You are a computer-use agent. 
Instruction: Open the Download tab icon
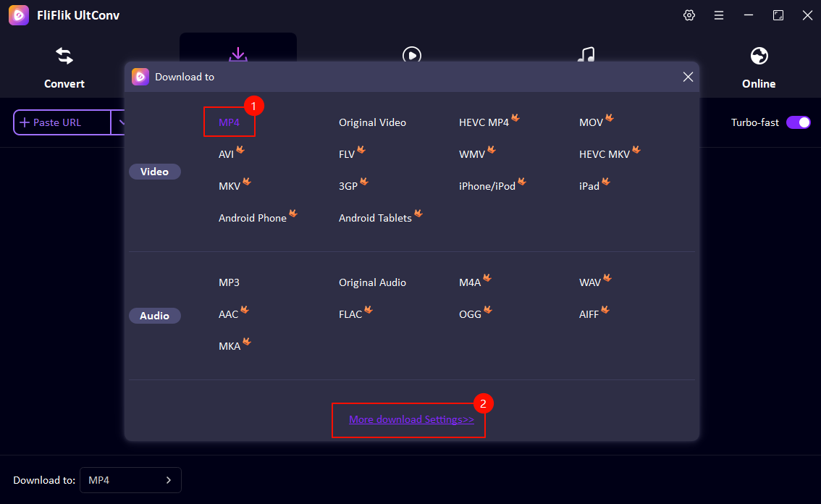pos(238,54)
